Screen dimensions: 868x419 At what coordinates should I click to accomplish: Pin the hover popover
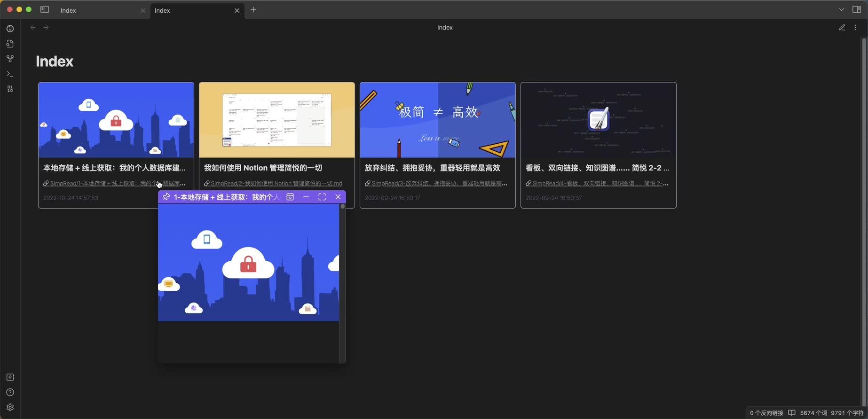[166, 197]
